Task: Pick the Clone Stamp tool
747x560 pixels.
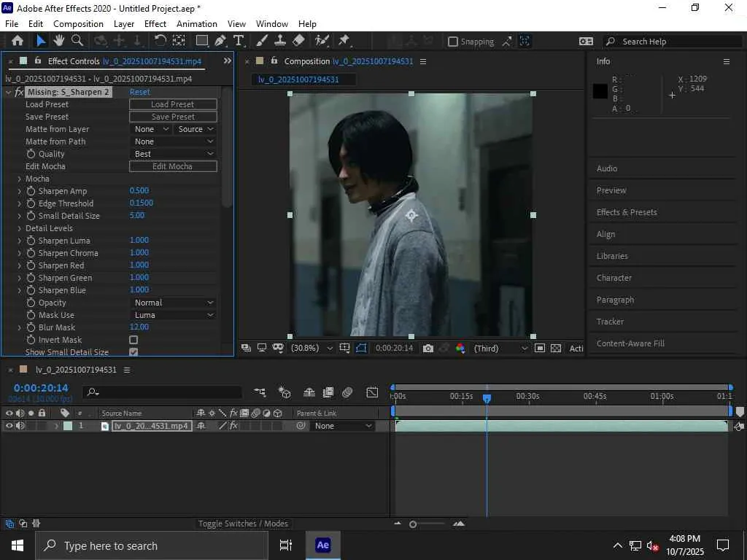Action: tap(280, 42)
